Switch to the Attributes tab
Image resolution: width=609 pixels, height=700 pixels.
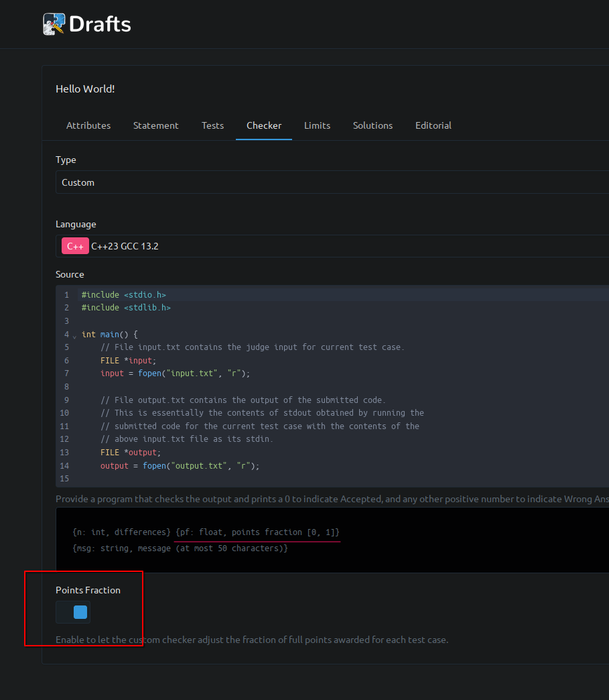88,125
